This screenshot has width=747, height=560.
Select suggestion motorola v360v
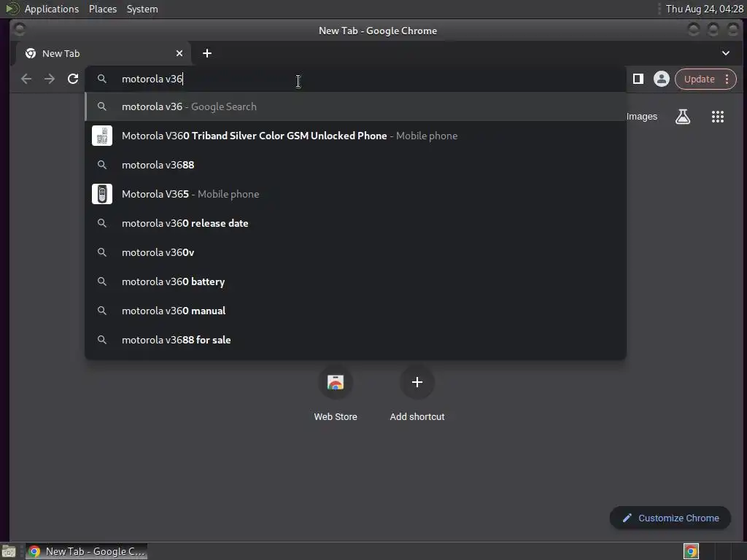[355, 252]
